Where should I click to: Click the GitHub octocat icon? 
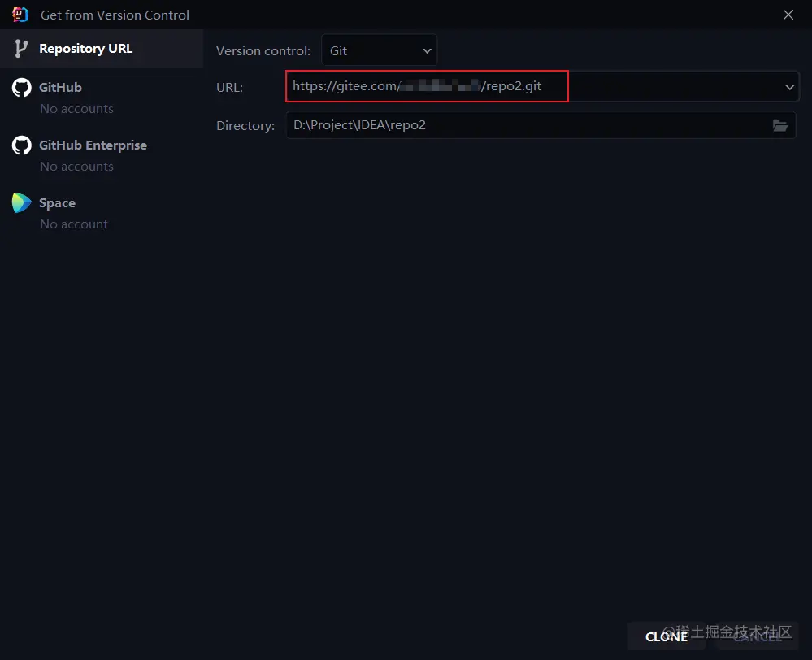click(22, 88)
